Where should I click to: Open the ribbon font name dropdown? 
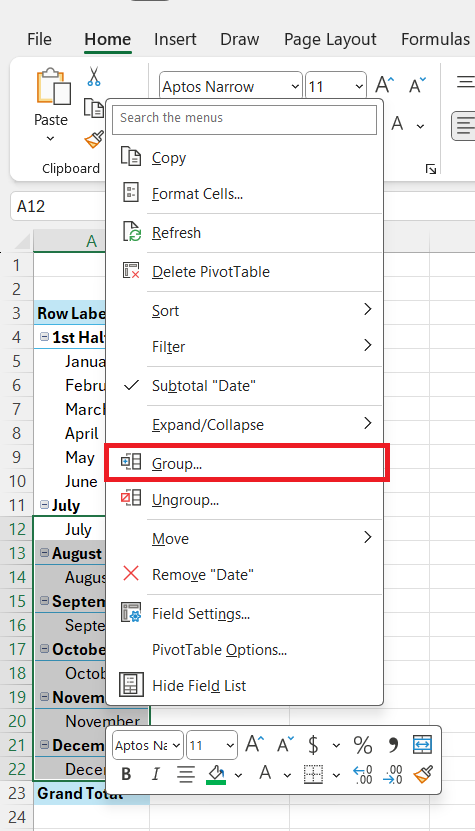pos(295,86)
